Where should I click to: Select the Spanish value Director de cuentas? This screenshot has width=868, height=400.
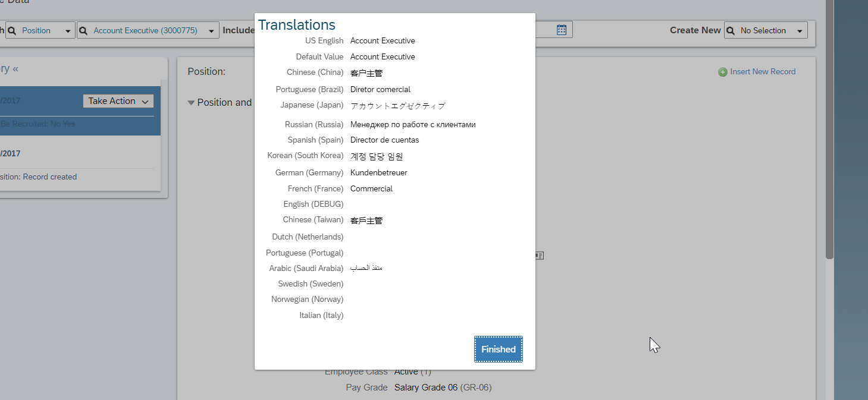[384, 140]
